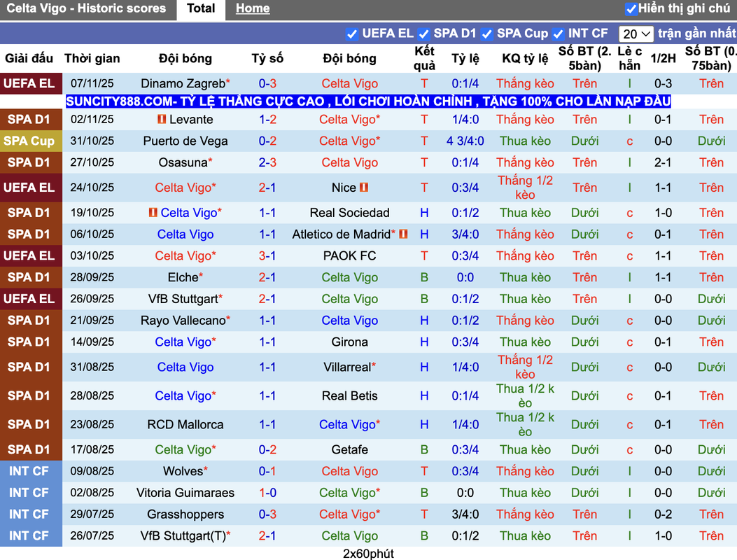Click Vitoria Guimaraes team name

[x=185, y=493]
